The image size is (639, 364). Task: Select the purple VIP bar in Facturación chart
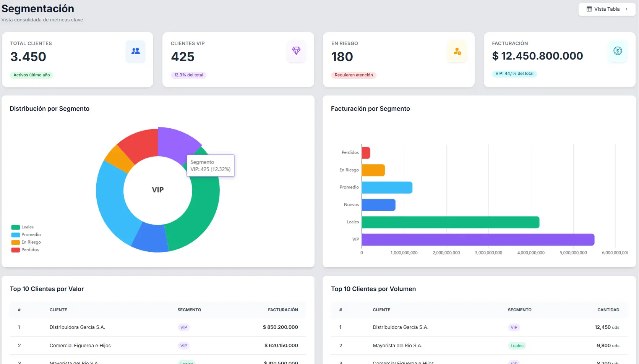click(478, 239)
